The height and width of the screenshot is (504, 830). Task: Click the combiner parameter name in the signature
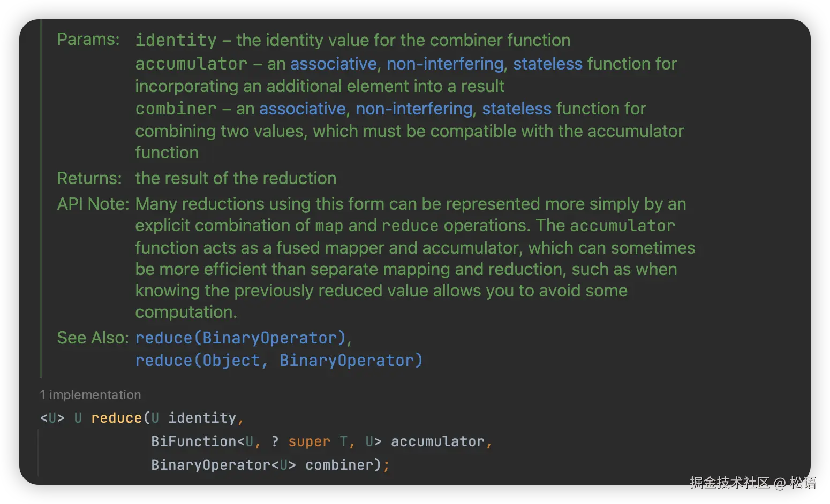point(339,465)
